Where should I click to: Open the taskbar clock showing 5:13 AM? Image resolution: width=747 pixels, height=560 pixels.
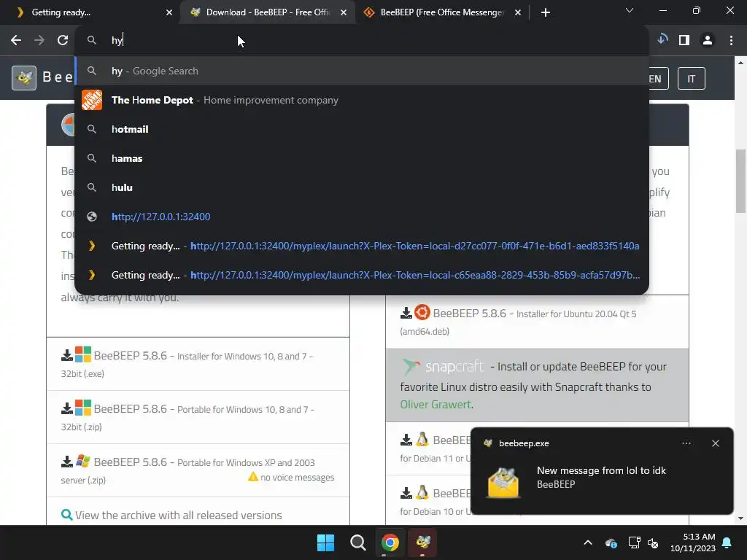coord(693,542)
